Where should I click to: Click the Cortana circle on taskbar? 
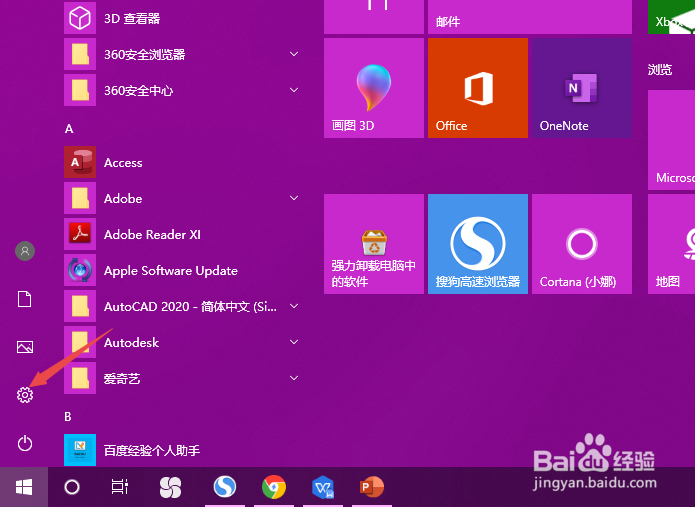[72, 487]
